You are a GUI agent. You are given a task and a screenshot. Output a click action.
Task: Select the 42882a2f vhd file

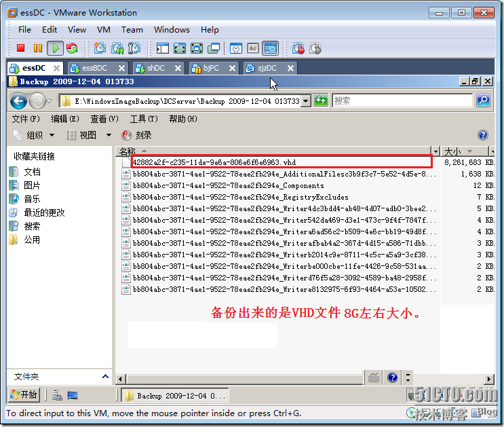(214, 162)
